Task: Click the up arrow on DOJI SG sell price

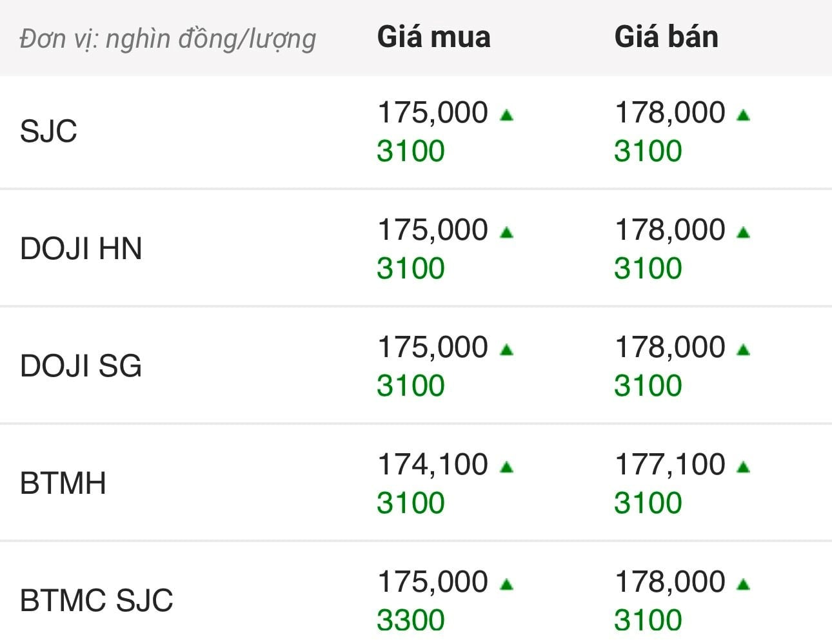Action: [743, 350]
